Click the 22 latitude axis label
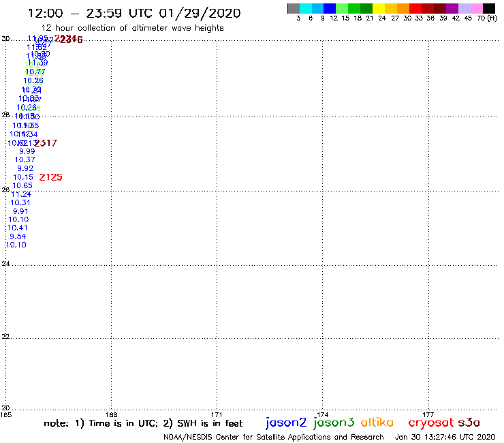This screenshot has height=443, width=504. point(5,336)
